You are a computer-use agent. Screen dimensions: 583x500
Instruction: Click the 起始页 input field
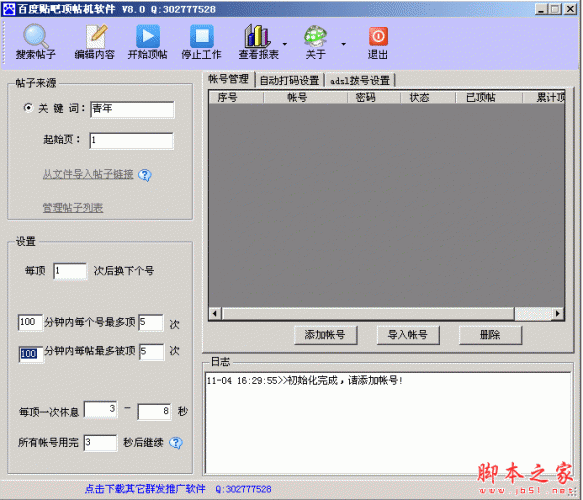coord(131,141)
